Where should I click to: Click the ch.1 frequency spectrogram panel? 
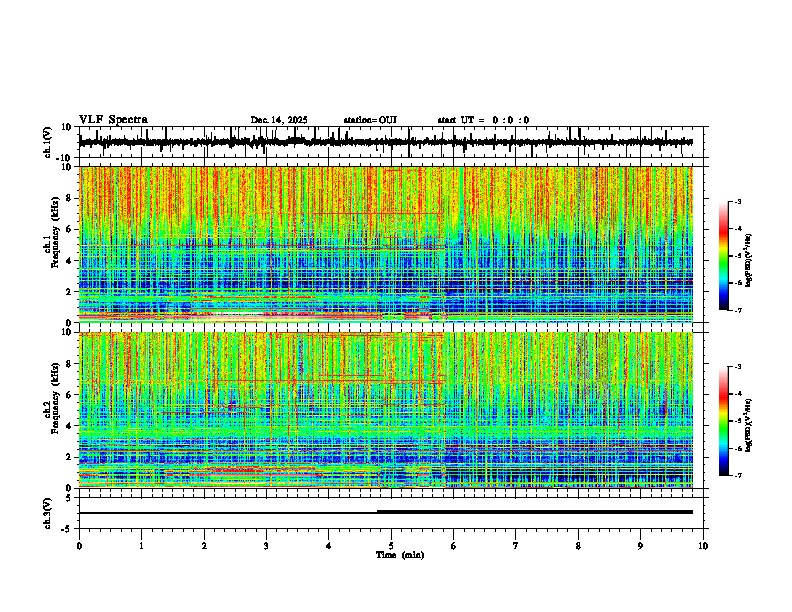(x=386, y=244)
